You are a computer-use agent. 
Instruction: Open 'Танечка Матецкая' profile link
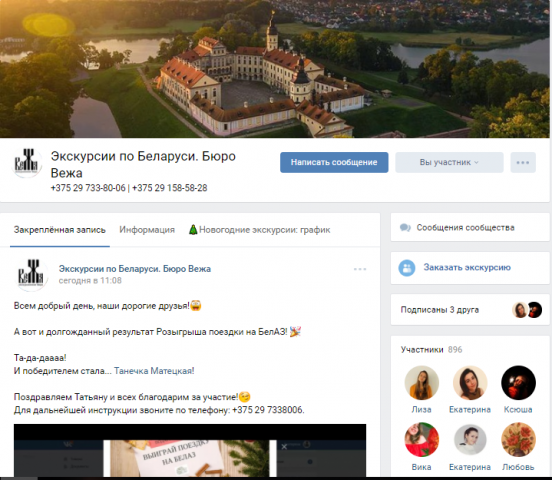154,371
